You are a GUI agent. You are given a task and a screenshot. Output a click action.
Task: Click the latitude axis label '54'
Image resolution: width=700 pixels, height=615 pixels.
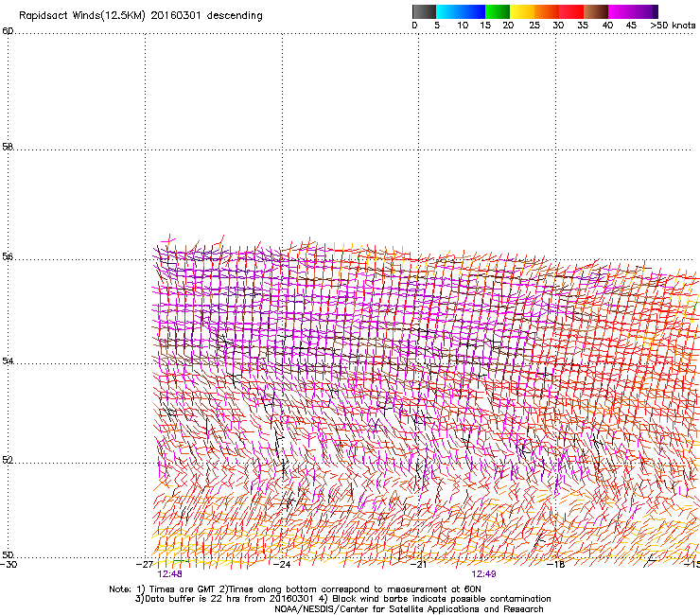pyautogui.click(x=8, y=360)
